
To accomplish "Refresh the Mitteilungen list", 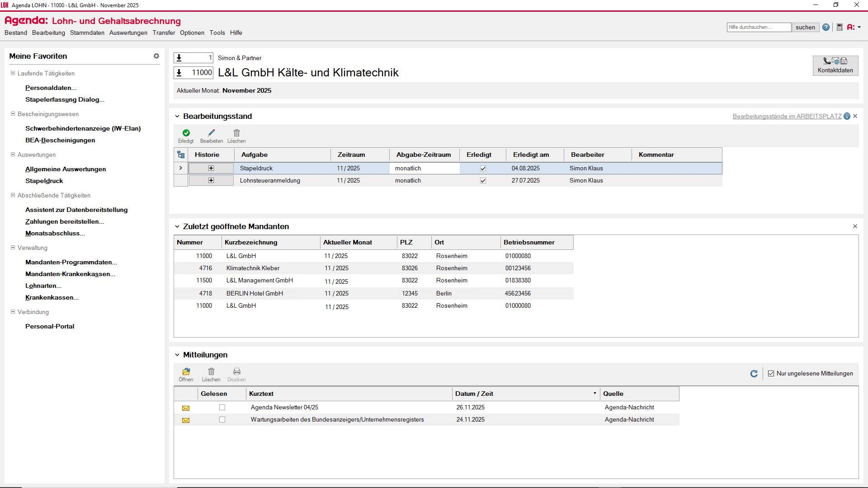I will [754, 374].
